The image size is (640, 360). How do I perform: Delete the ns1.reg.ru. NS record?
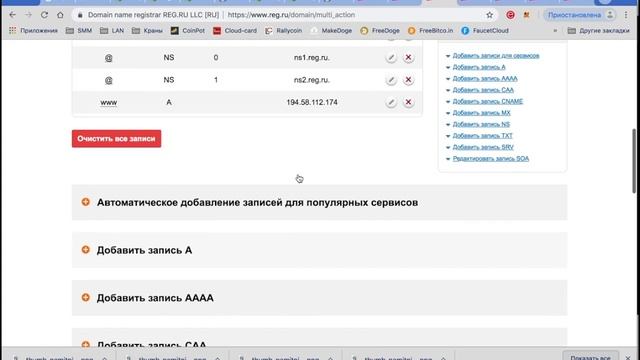pos(408,58)
